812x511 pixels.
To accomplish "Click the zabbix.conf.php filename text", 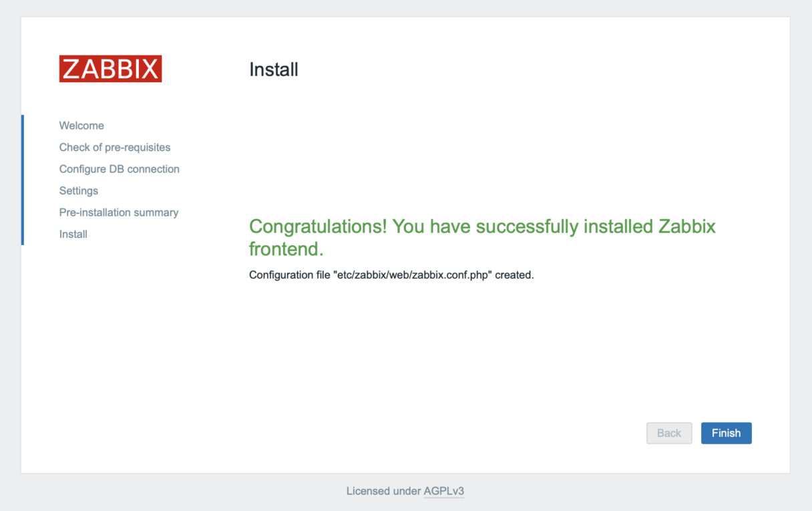I will (x=441, y=275).
